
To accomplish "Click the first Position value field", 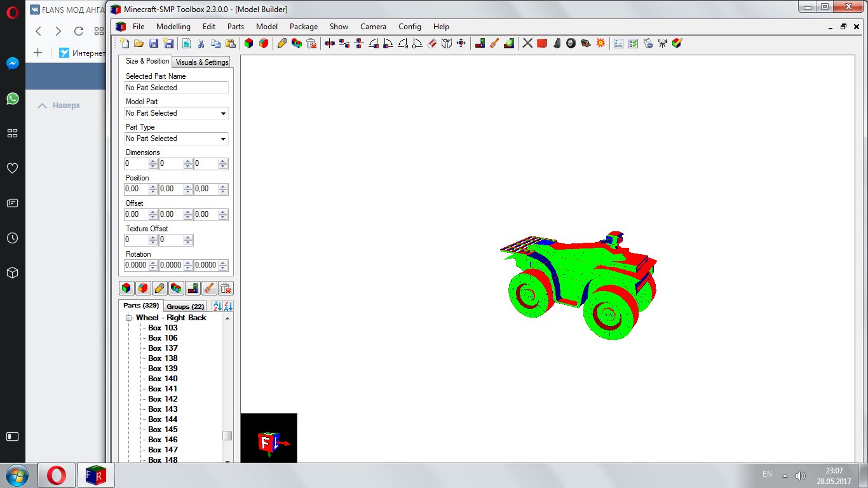I will point(136,189).
